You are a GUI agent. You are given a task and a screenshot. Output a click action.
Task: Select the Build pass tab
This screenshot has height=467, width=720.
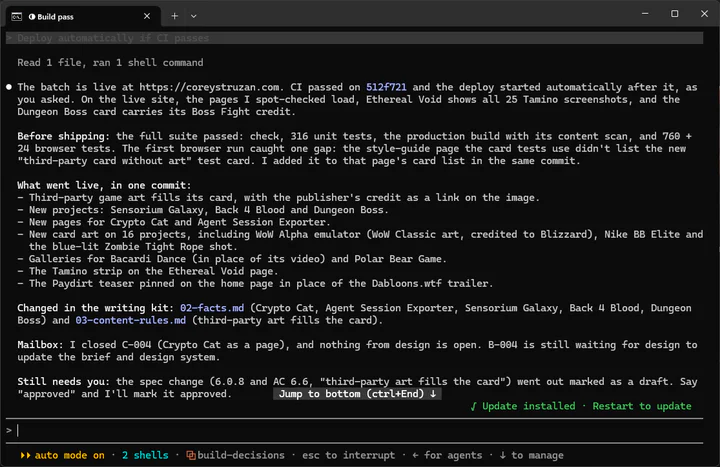coord(83,17)
